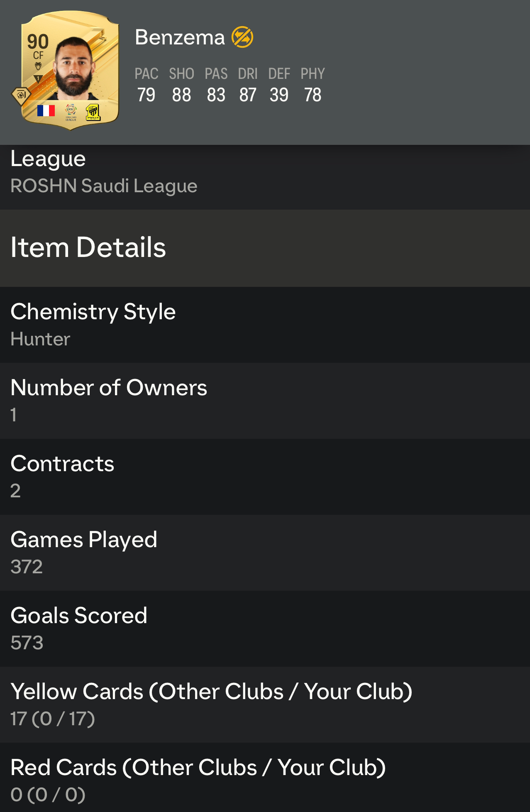Tap the untradeable icon beside Benzema

tap(242, 37)
